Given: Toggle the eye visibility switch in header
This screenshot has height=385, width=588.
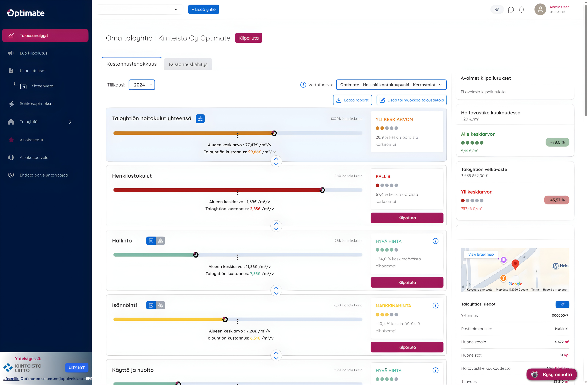Looking at the screenshot, I should (497, 10).
